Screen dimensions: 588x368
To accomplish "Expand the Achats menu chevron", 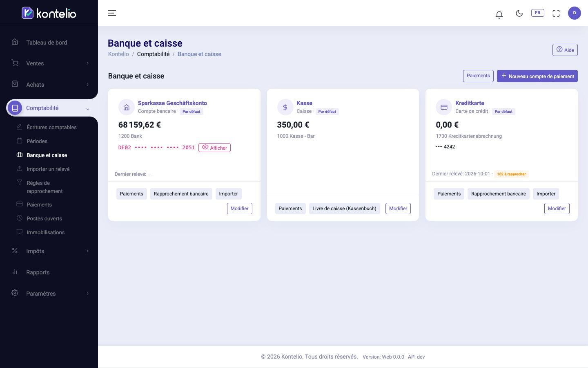I will (x=87, y=85).
